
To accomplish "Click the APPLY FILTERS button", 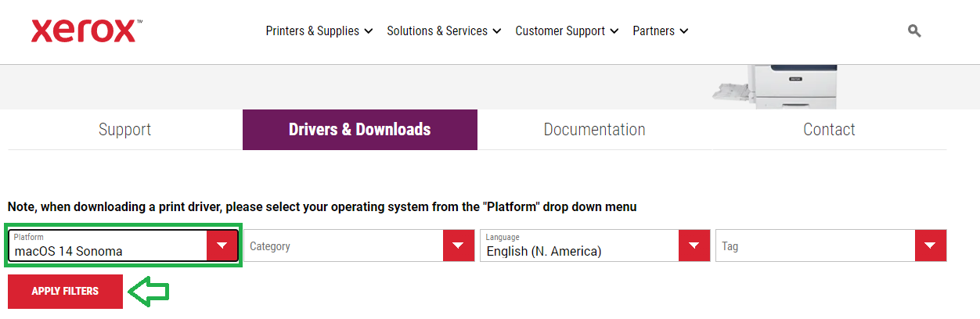I will [65, 292].
